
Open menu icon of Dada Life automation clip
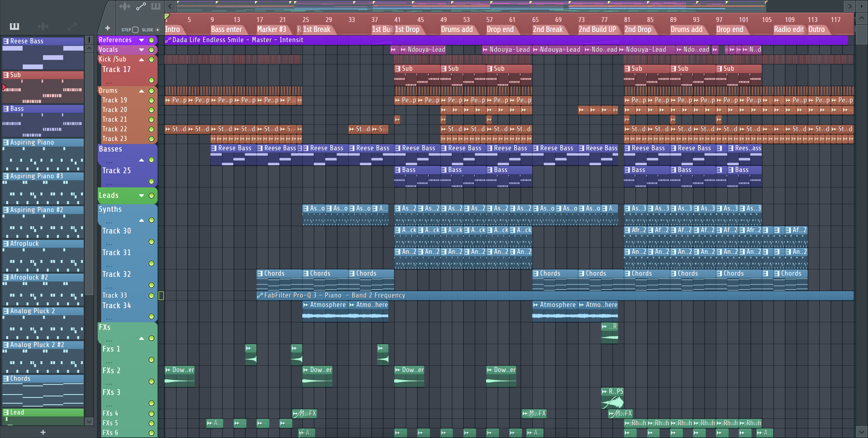[x=168, y=40]
